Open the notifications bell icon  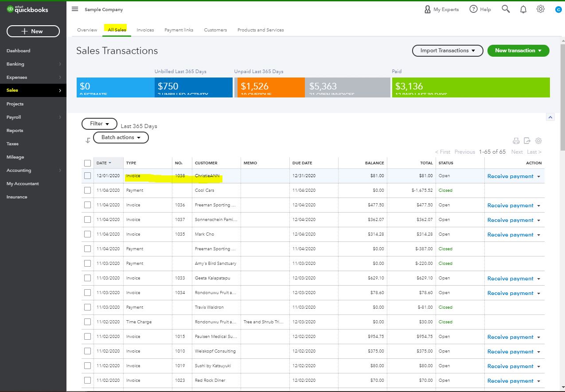(523, 9)
